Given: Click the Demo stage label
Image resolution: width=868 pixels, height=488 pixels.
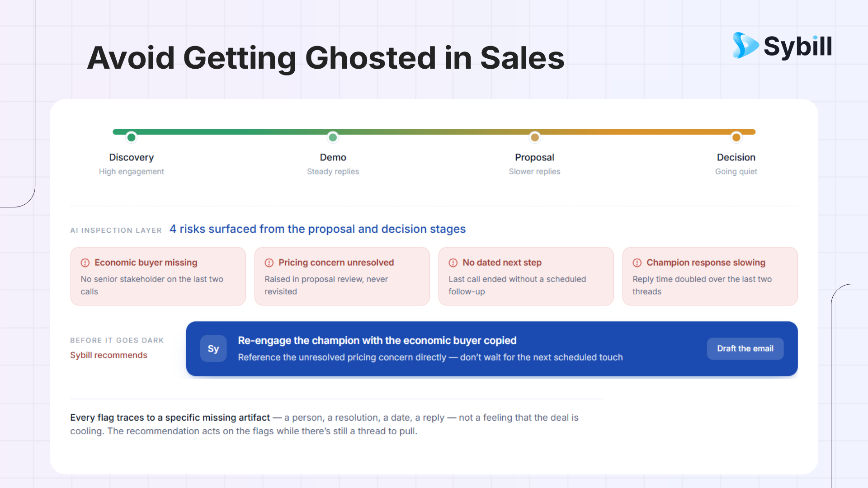Looking at the screenshot, I should point(333,157).
